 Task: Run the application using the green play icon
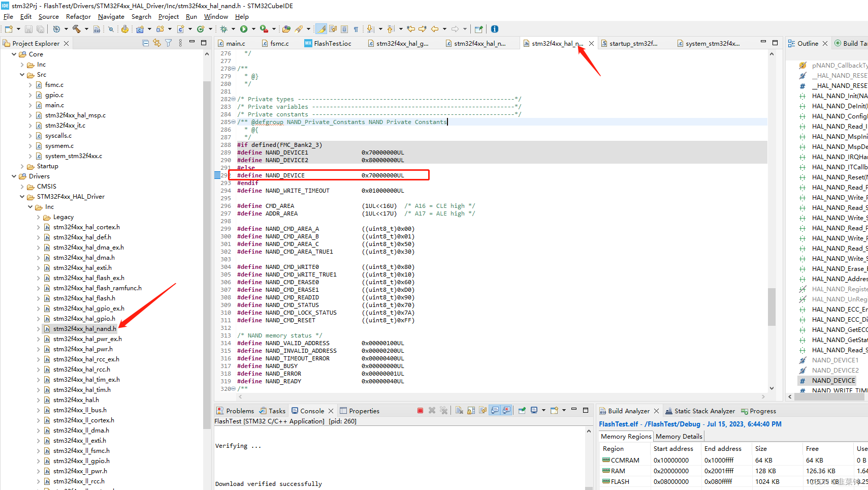(244, 29)
